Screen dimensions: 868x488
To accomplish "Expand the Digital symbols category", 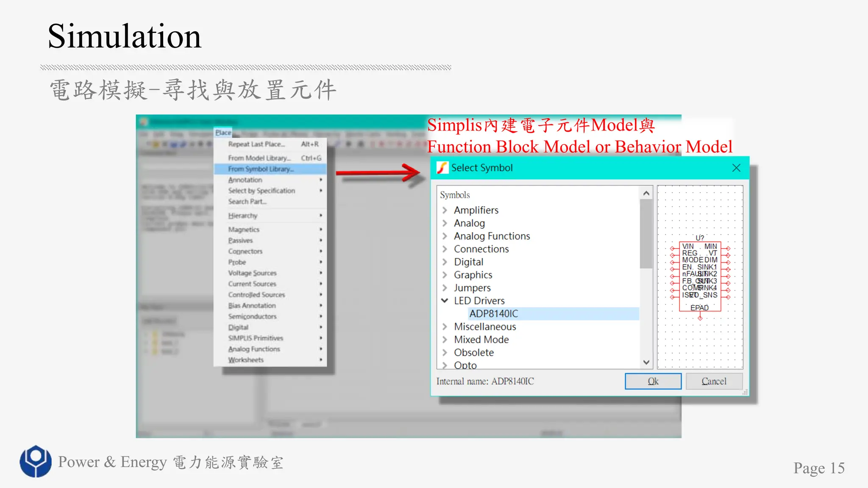I will point(445,262).
